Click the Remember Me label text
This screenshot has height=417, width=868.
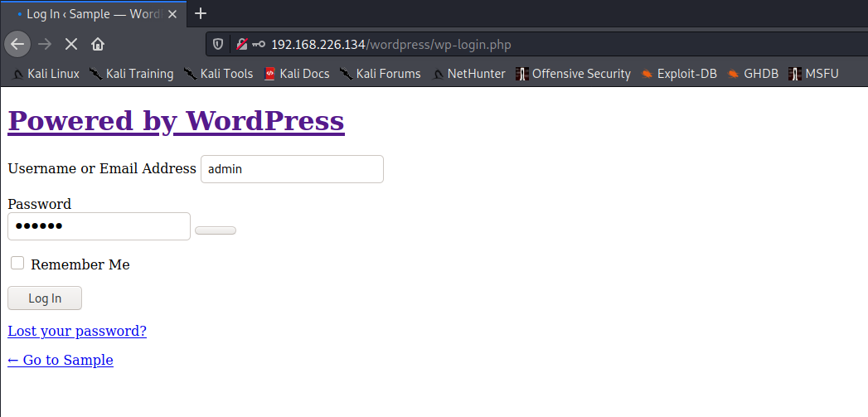click(x=80, y=264)
